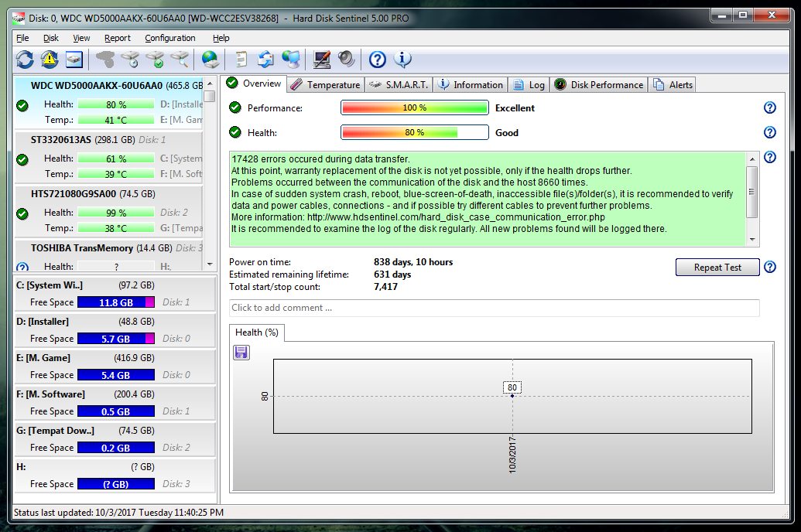Click the Refresh disk status toolbar icon

pyautogui.click(x=26, y=60)
